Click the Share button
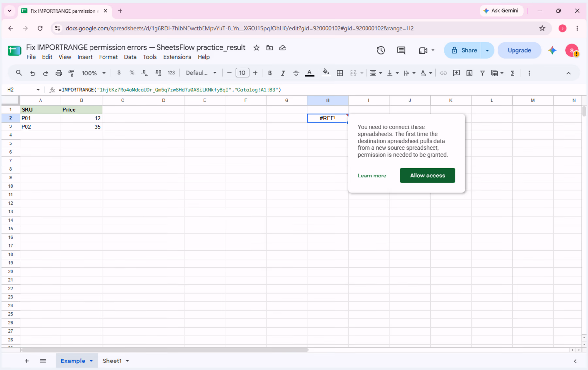The height and width of the screenshot is (370, 588). click(x=462, y=50)
